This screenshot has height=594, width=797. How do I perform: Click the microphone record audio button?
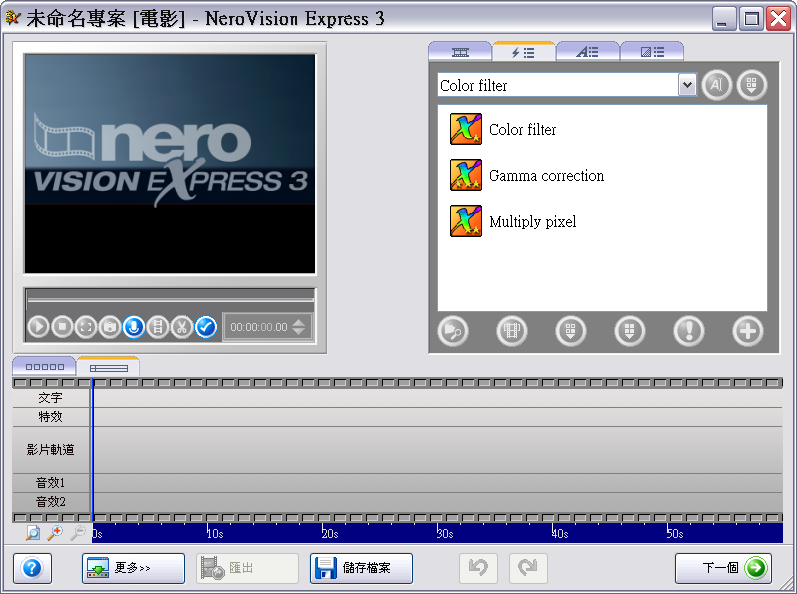tap(133, 327)
